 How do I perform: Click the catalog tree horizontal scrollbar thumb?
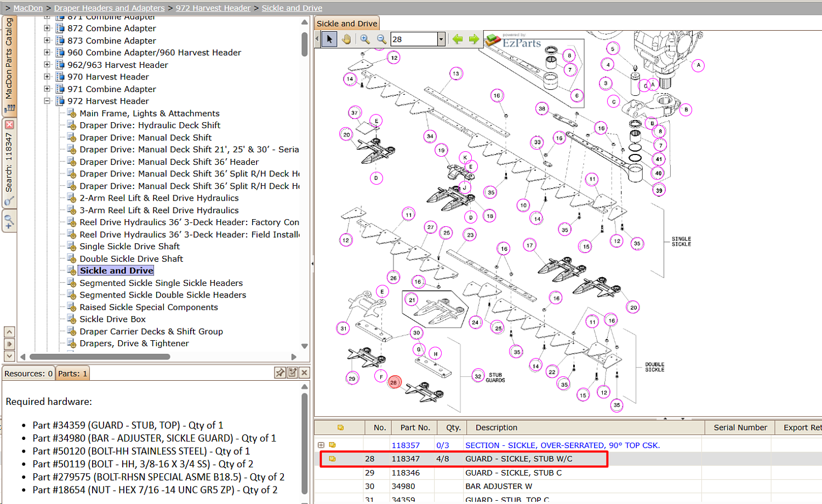(100, 357)
